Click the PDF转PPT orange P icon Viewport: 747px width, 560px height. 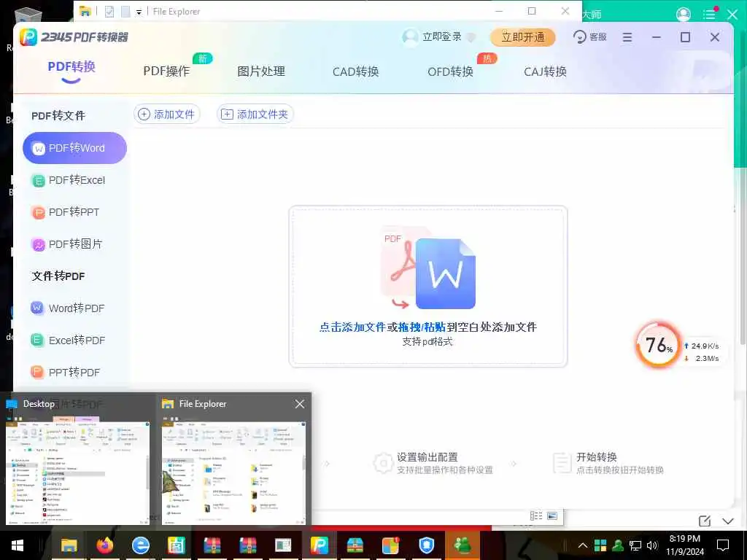point(38,212)
